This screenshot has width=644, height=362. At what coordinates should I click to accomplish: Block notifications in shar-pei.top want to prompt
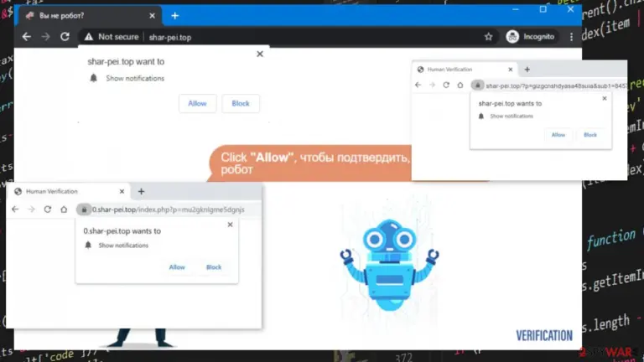[x=241, y=103]
